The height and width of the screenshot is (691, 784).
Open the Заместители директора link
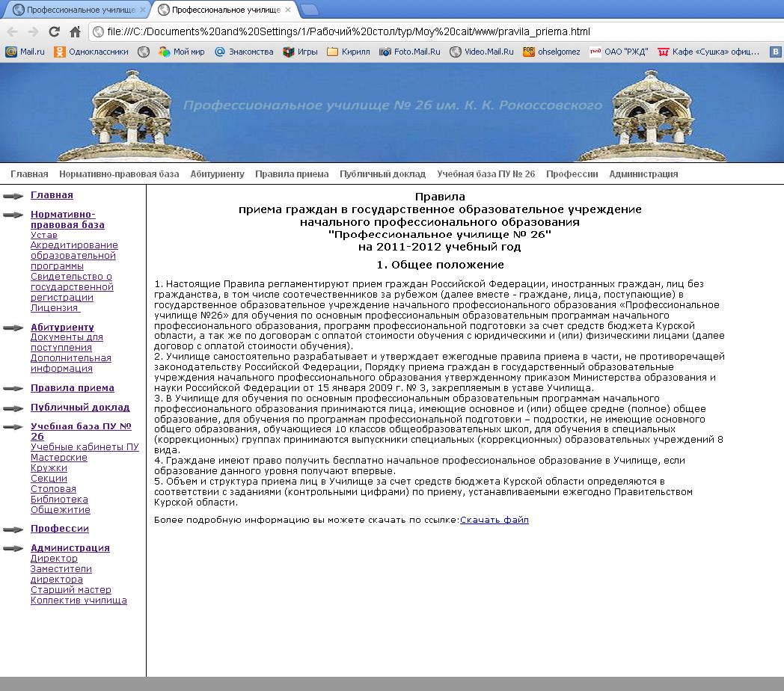[x=61, y=574]
